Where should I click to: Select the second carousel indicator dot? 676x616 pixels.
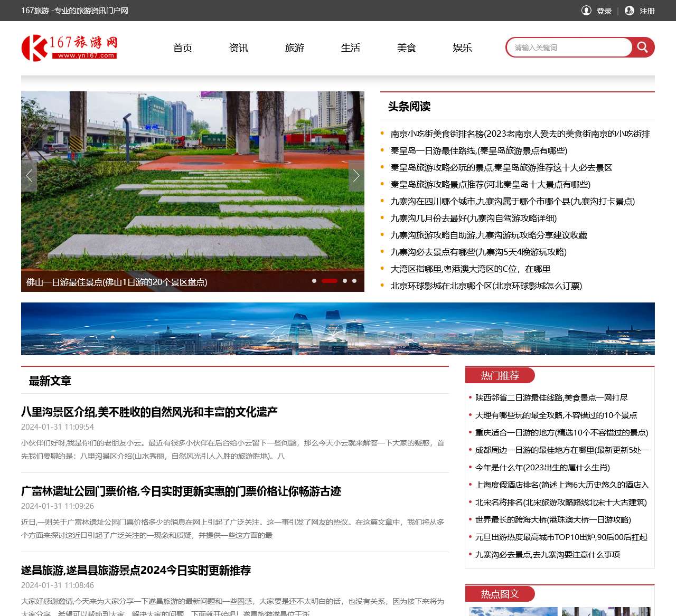tap(329, 281)
